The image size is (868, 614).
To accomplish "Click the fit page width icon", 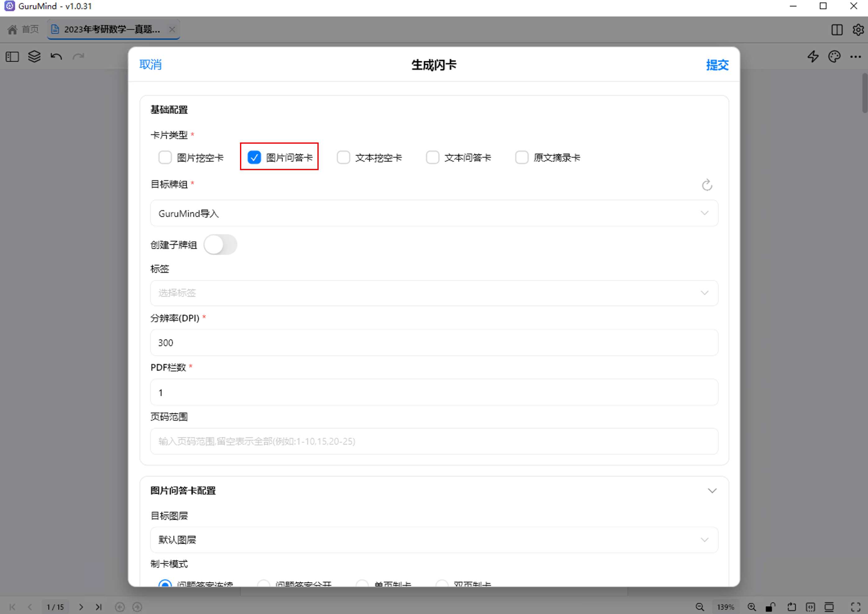I will pos(810,607).
